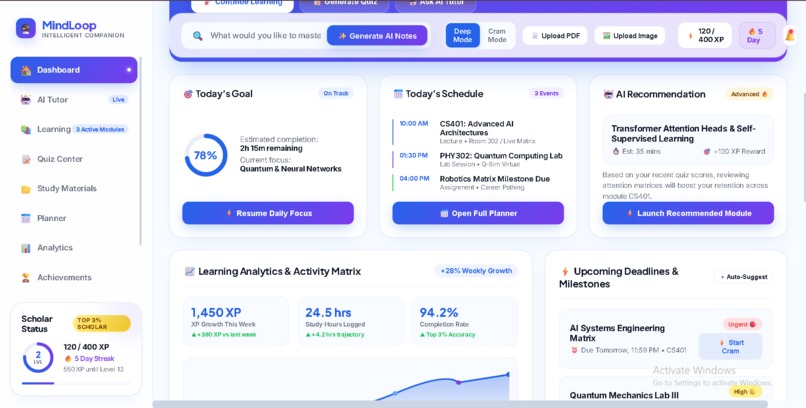Image resolution: width=806 pixels, height=408 pixels.
Task: Click the MindLoop logo icon
Action: pyautogui.click(x=26, y=28)
